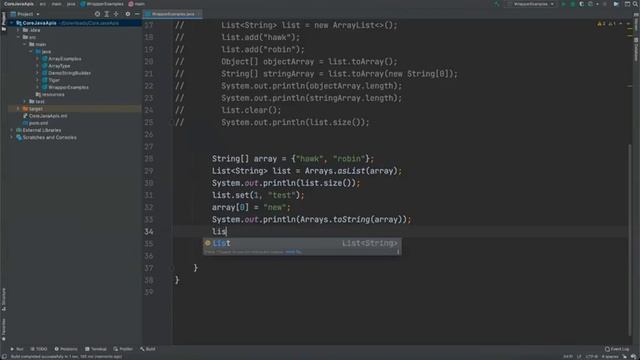Viewport: 640px width, 360px height.
Task: Select the resources folder
Action: (x=50, y=94)
